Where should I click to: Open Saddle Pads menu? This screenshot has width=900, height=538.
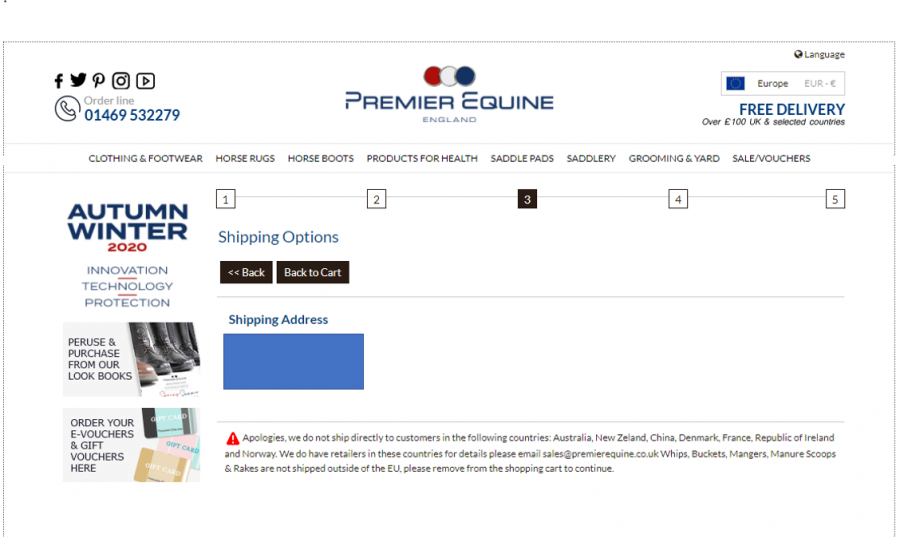coord(522,158)
